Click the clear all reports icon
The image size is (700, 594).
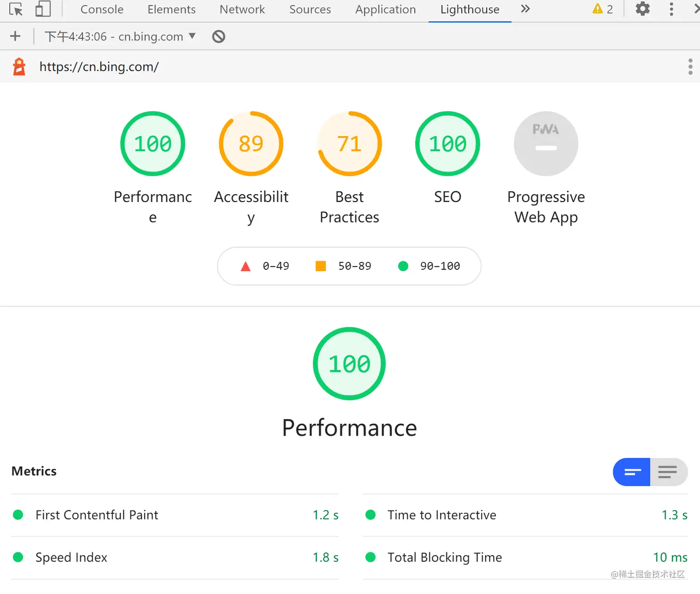(219, 37)
